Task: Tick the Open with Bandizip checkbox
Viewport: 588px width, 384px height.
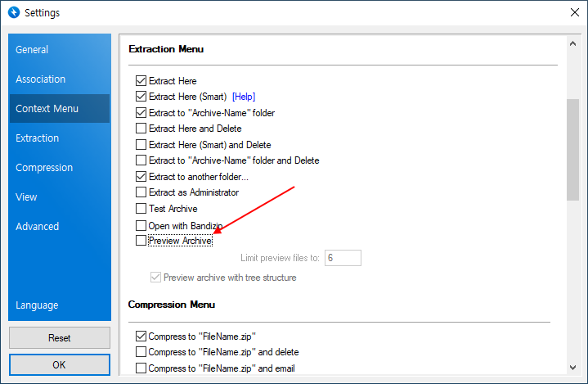Action: point(141,225)
